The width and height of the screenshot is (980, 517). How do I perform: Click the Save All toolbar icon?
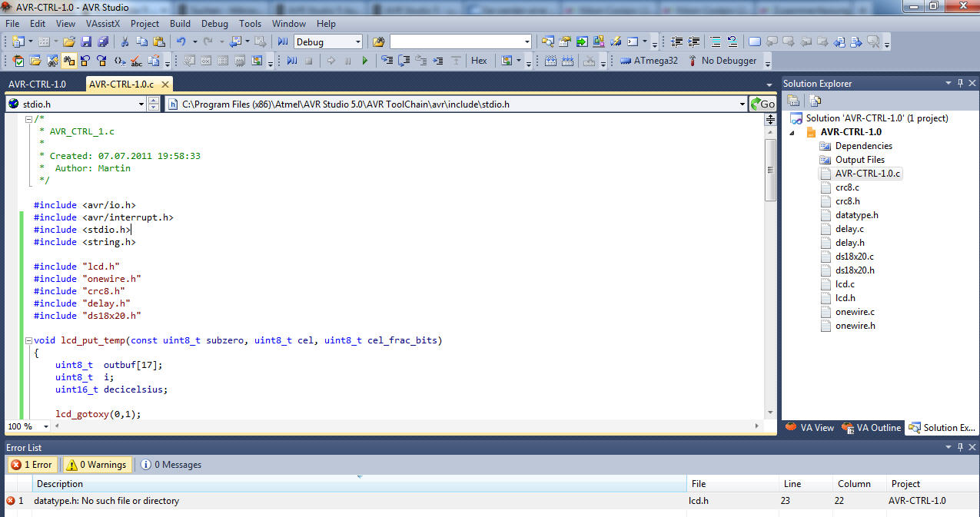[x=104, y=41]
